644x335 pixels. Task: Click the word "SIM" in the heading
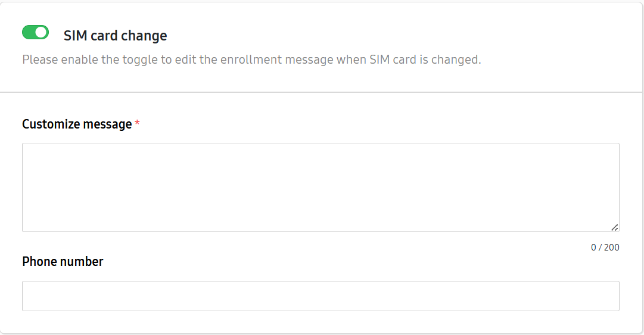point(74,36)
